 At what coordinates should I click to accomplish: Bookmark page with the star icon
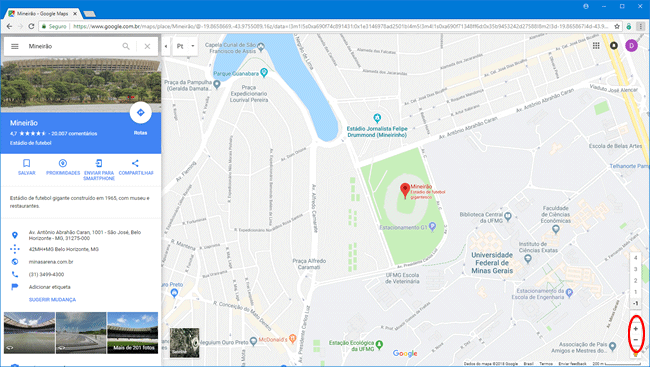click(617, 26)
